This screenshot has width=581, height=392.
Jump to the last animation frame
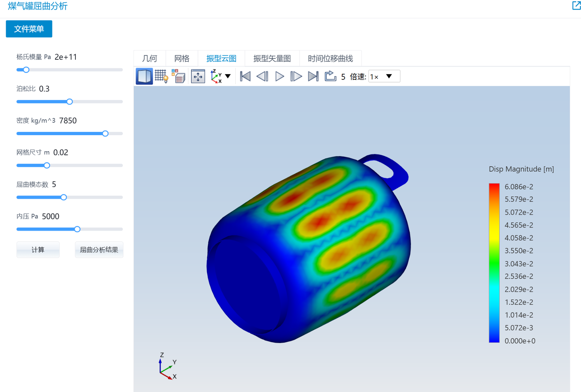(x=313, y=76)
